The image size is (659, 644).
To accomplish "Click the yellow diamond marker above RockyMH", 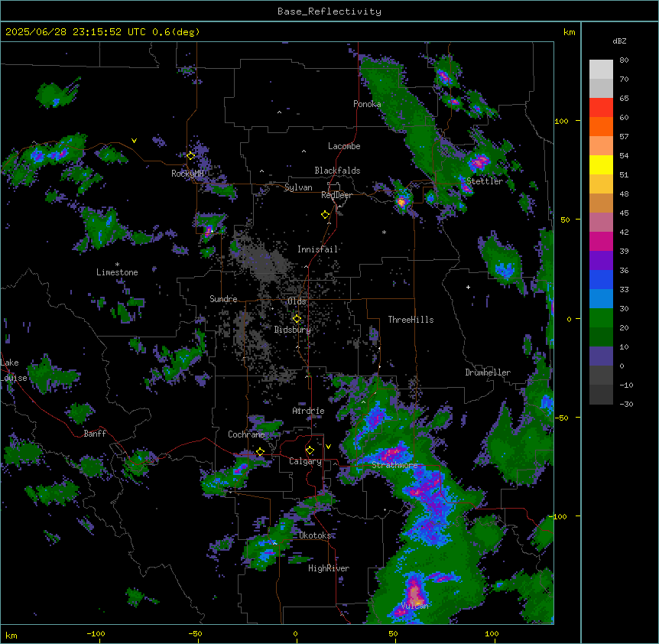I will (x=191, y=155).
